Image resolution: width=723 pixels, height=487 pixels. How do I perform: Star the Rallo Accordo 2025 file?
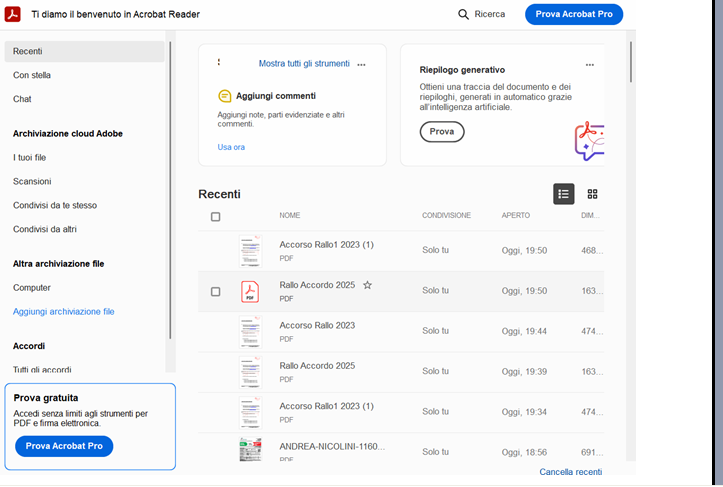click(367, 285)
